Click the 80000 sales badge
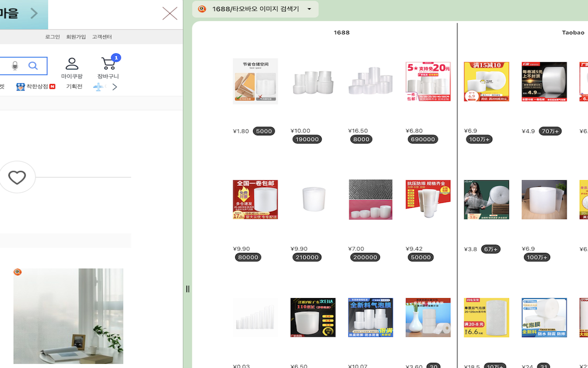This screenshot has height=368, width=588. coord(248,257)
